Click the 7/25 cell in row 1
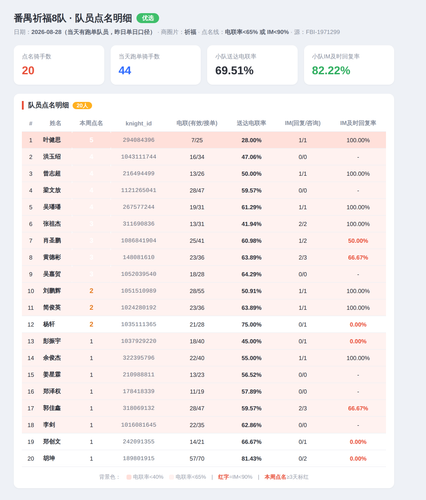The height and width of the screenshot is (500, 426). point(197,140)
